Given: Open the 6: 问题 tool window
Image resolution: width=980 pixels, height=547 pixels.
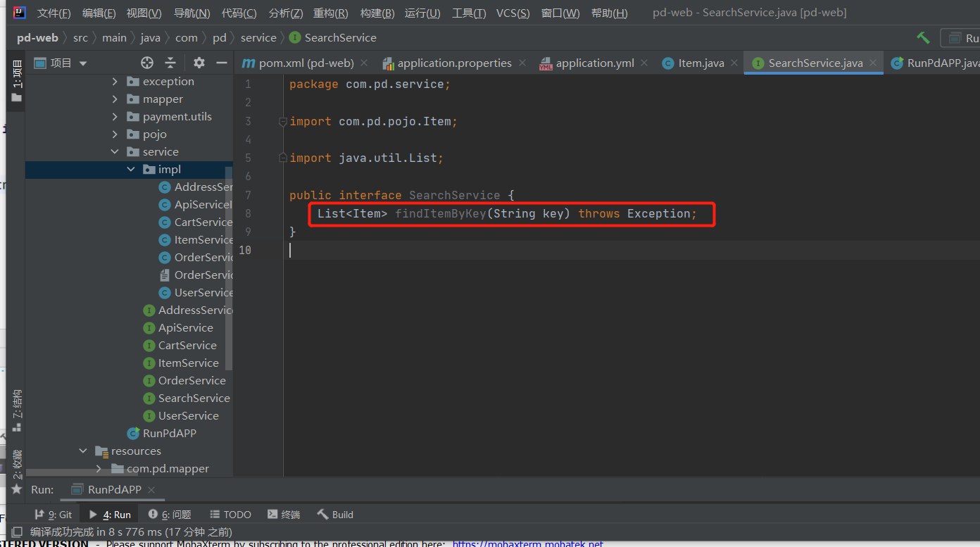Looking at the screenshot, I should tap(170, 515).
